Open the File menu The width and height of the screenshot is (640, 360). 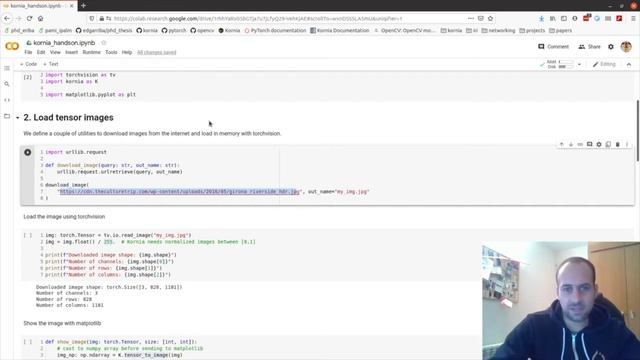click(x=28, y=52)
